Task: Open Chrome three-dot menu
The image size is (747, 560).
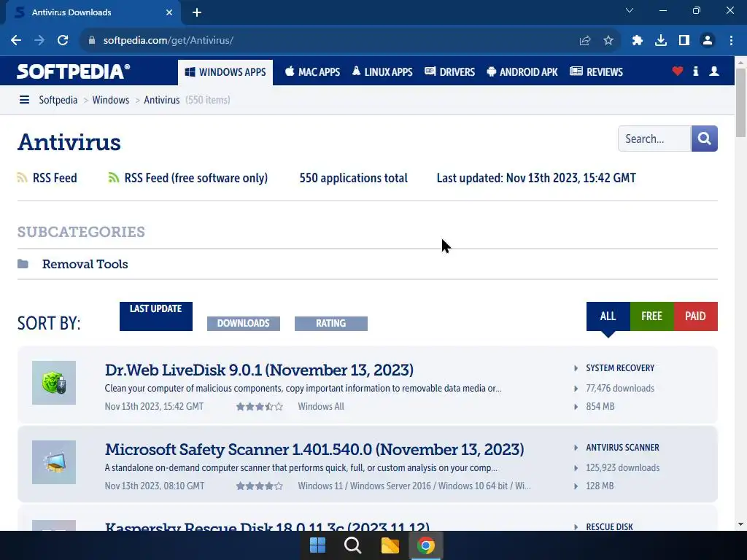Action: 731,41
